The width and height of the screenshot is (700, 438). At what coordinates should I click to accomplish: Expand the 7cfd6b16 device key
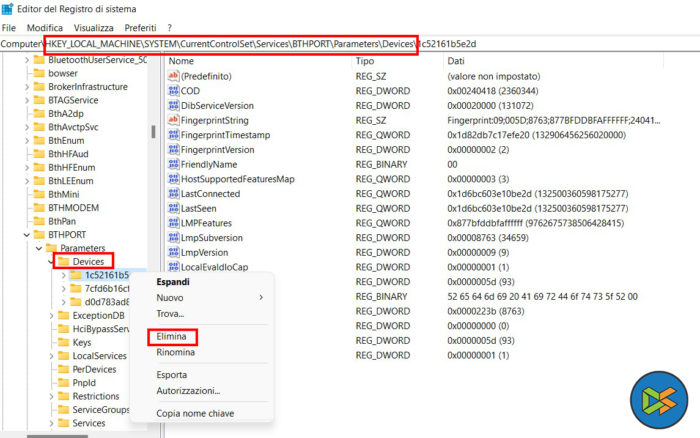pos(63,289)
